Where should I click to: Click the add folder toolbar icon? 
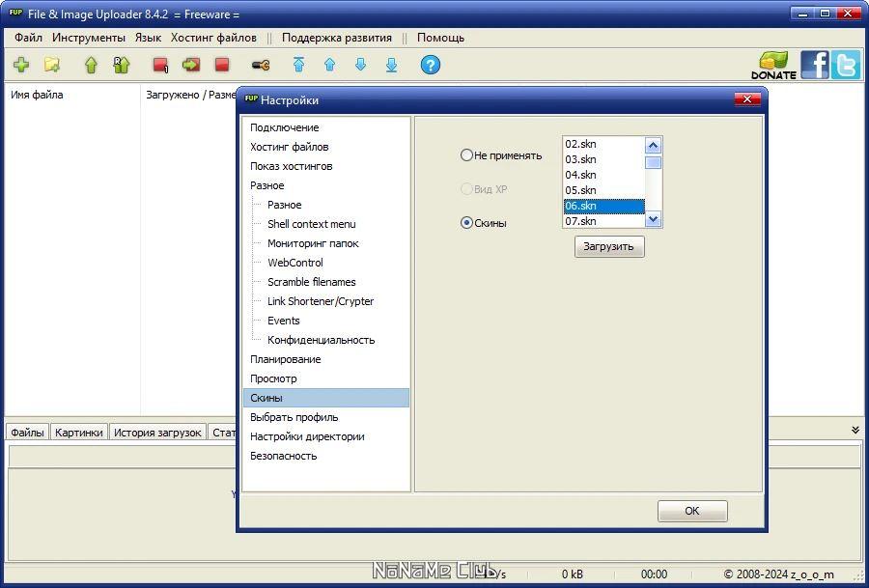[52, 66]
